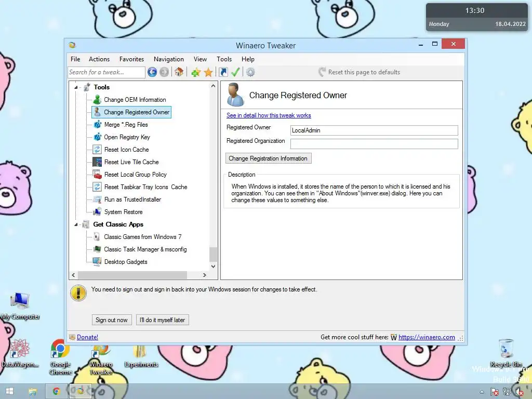Click the Run as TrustedInstaller icon
This screenshot has width=532, height=399.
[97, 199]
